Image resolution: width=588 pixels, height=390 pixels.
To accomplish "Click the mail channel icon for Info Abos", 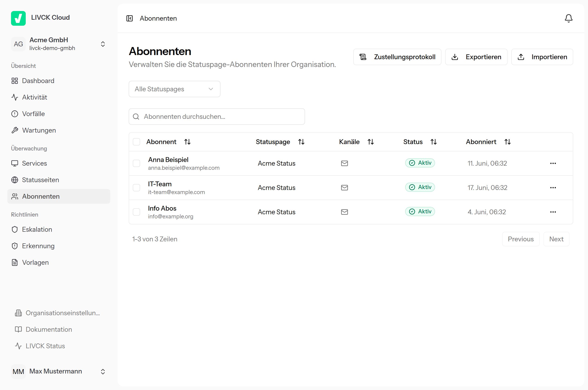I will click(x=345, y=212).
